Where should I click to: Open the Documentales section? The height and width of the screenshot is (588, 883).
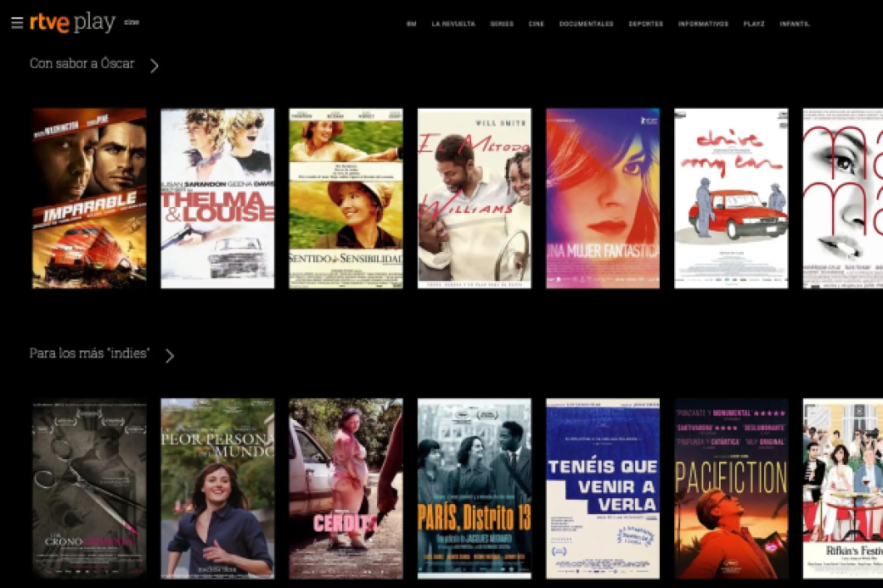click(x=586, y=25)
